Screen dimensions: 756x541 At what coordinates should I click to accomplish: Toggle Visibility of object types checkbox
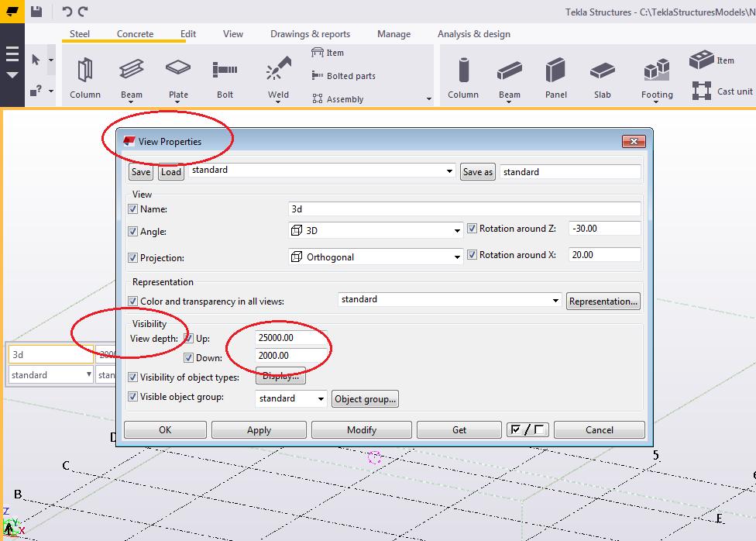pos(132,377)
